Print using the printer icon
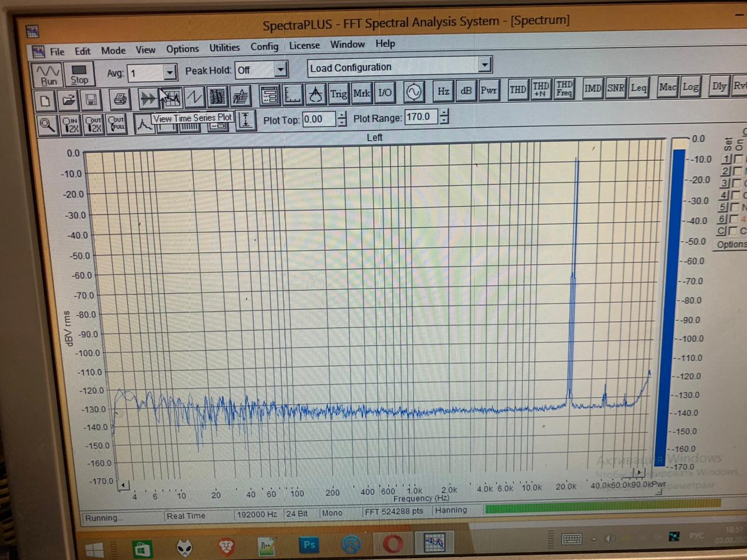Image resolution: width=747 pixels, height=560 pixels. click(x=120, y=99)
